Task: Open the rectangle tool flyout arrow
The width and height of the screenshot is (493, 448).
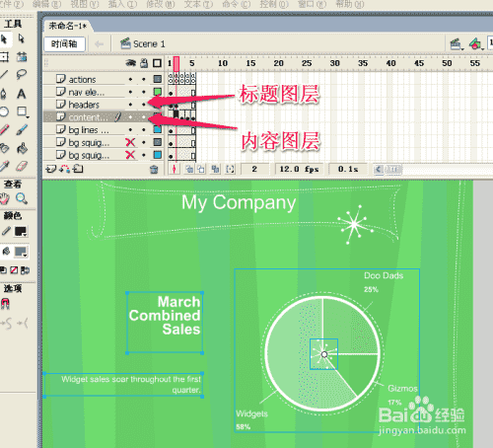Action: click(x=28, y=116)
